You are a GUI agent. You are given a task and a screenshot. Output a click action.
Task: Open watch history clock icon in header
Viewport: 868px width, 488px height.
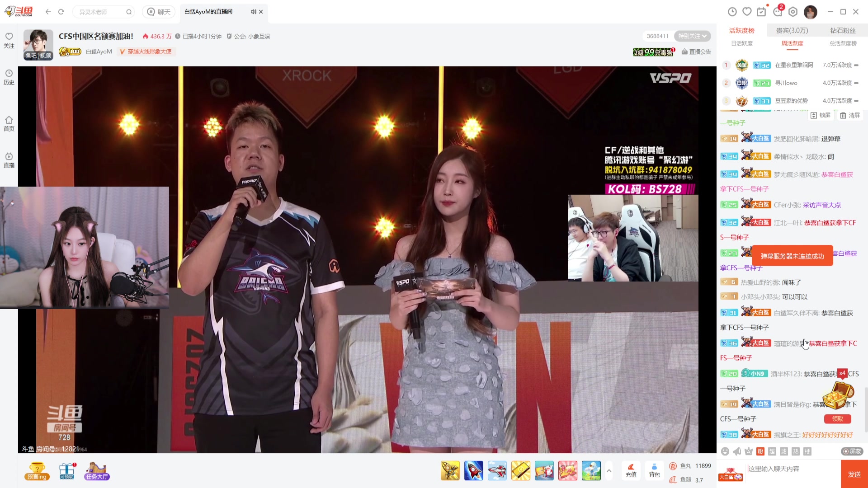coord(732,12)
